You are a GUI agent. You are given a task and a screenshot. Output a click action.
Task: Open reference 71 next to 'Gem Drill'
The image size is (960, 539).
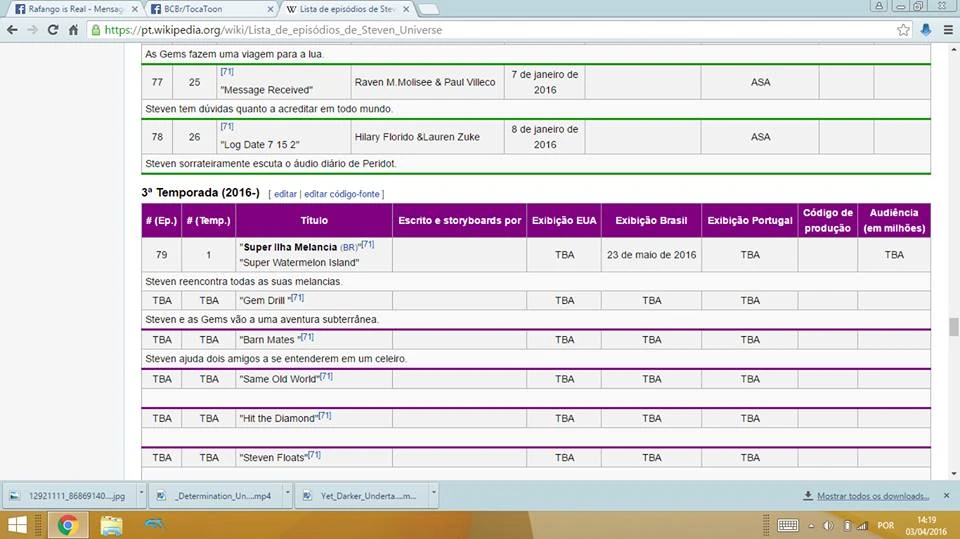pos(297,298)
